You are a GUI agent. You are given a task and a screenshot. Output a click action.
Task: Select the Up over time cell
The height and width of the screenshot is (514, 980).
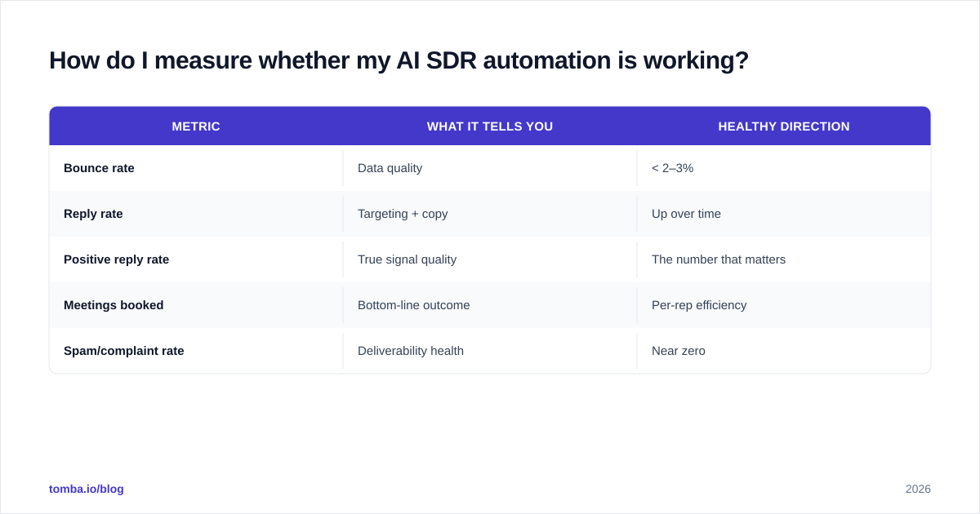pyautogui.click(x=784, y=214)
